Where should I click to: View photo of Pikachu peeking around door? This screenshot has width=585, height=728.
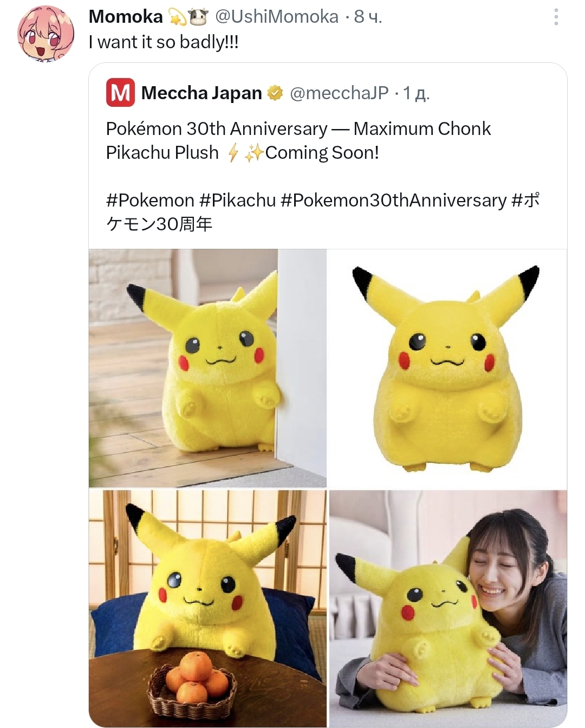[207, 368]
